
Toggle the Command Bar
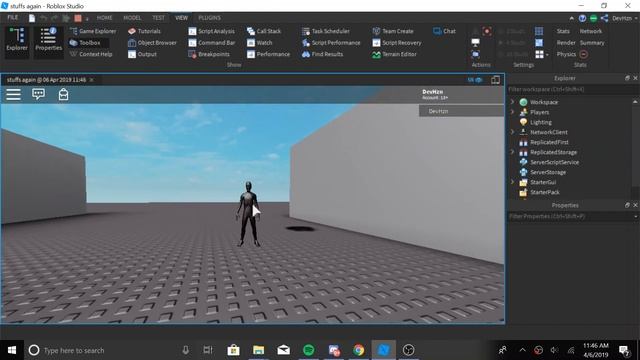point(212,42)
